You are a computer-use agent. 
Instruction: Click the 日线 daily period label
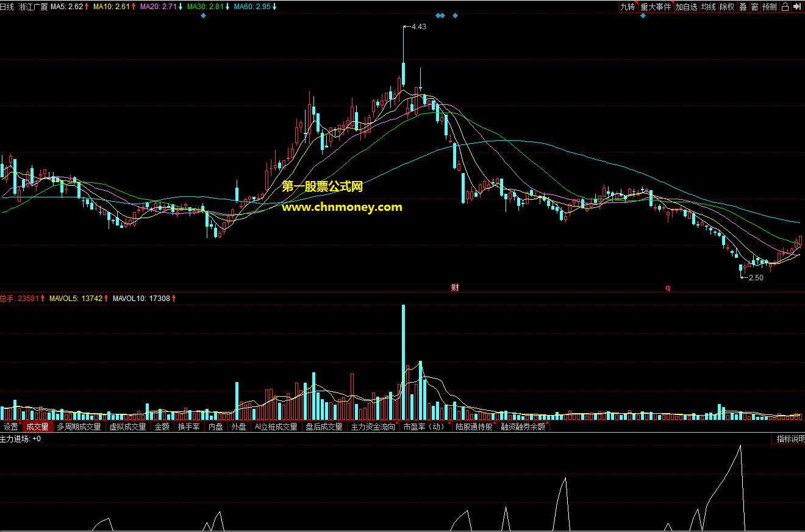pos(7,7)
